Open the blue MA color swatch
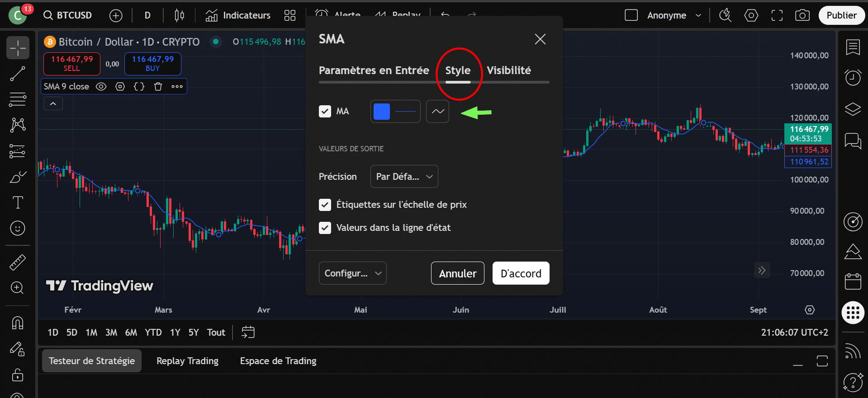The width and height of the screenshot is (868, 398). [382, 111]
